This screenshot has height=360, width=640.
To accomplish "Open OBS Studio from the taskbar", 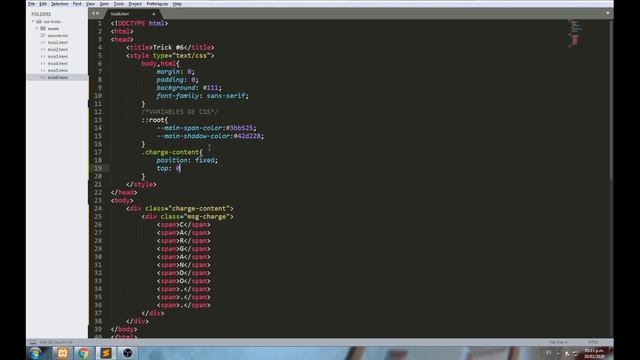I will (127, 353).
